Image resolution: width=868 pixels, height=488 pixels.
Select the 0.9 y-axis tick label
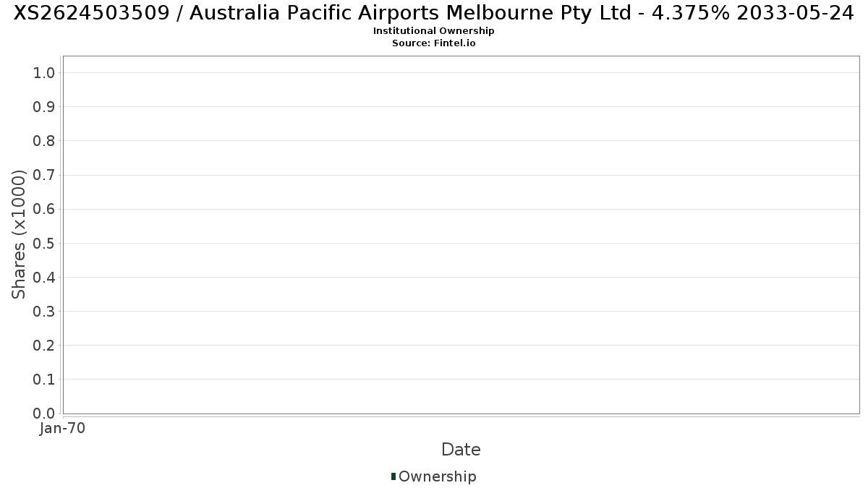tap(44, 106)
